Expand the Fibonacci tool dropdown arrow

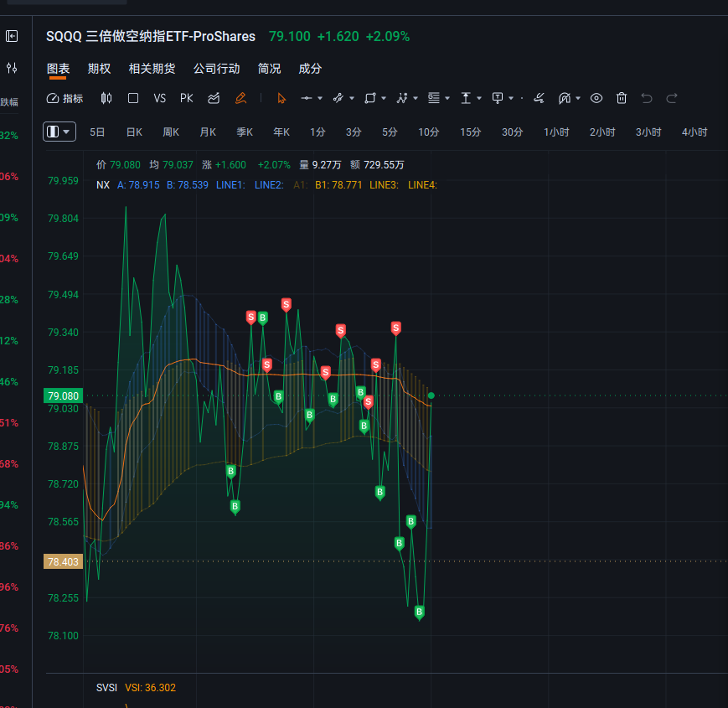447,98
